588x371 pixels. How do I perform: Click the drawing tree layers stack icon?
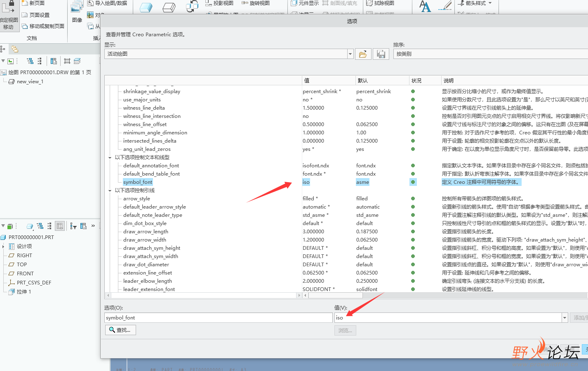coord(77,61)
